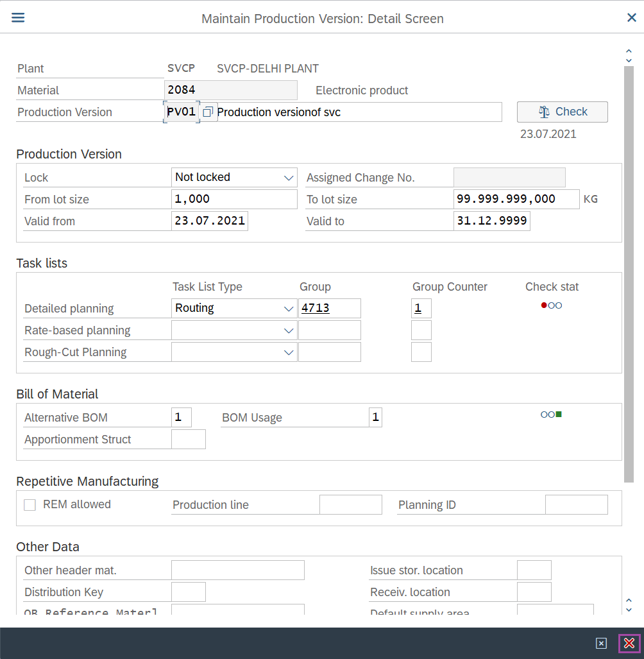Expand the Lock dropdown
Screen dimensions: 644x659
click(x=289, y=178)
